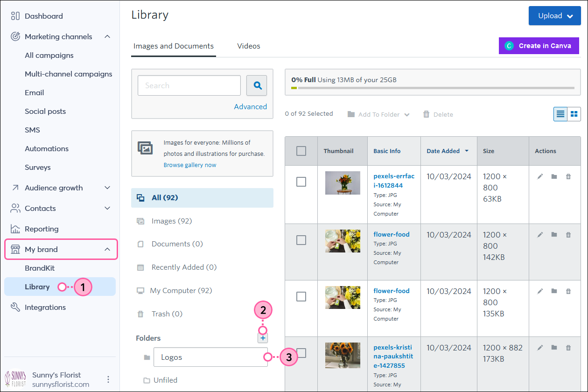
Task: Check the box for pexels-kristina-paukshtite-1427855
Action: 301,353
